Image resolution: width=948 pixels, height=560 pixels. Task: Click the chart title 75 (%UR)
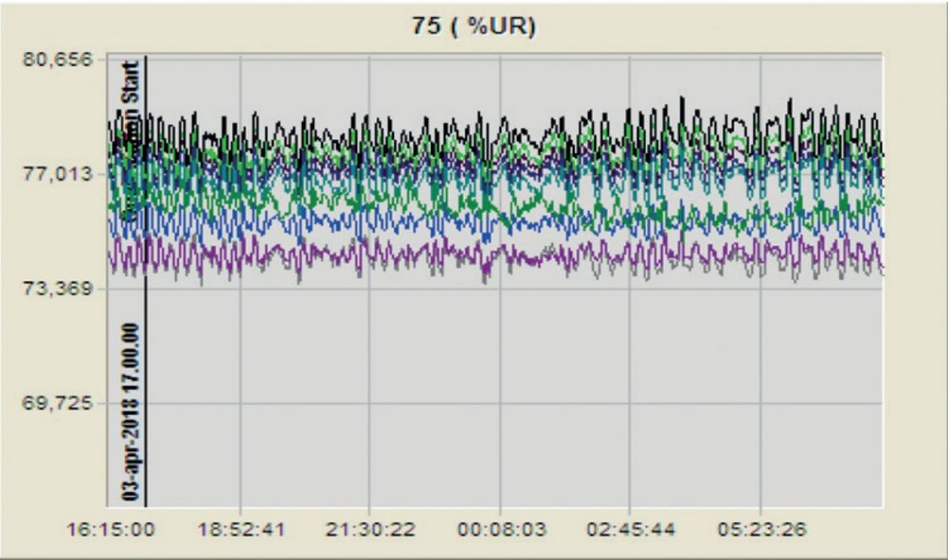pos(473,25)
